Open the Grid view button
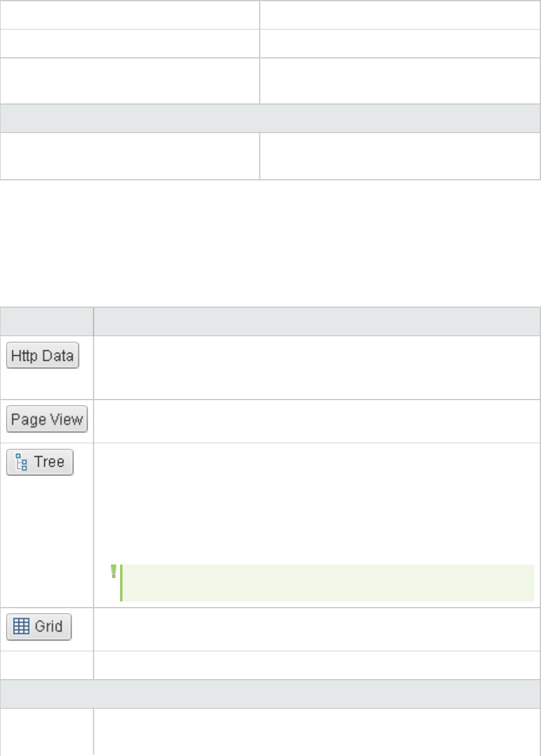The height and width of the screenshot is (756, 541). point(39,627)
